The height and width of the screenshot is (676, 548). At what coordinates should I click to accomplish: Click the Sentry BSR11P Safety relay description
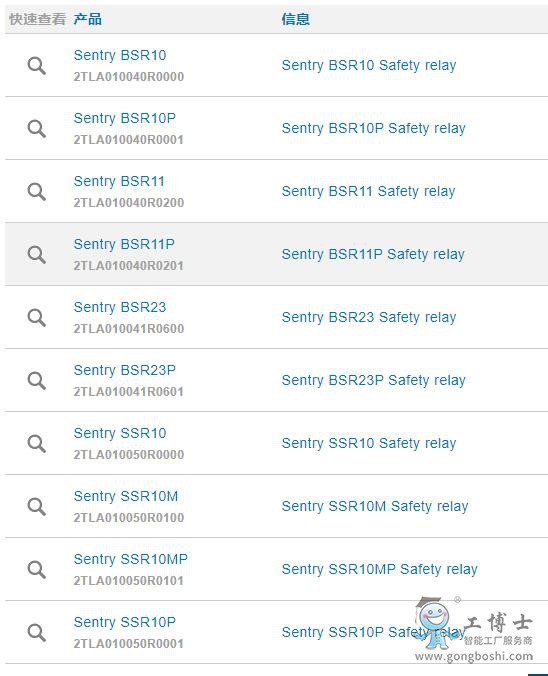tap(373, 254)
